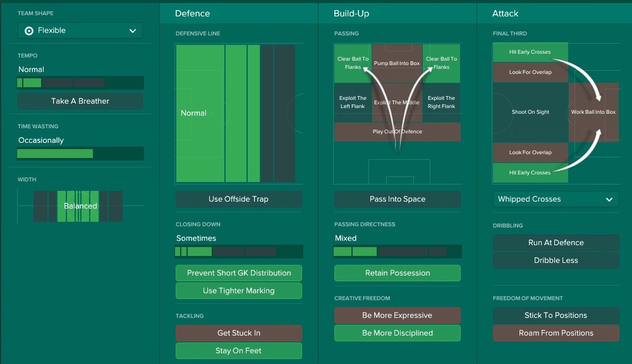Select the Stay On Feet tackling option

click(x=238, y=351)
